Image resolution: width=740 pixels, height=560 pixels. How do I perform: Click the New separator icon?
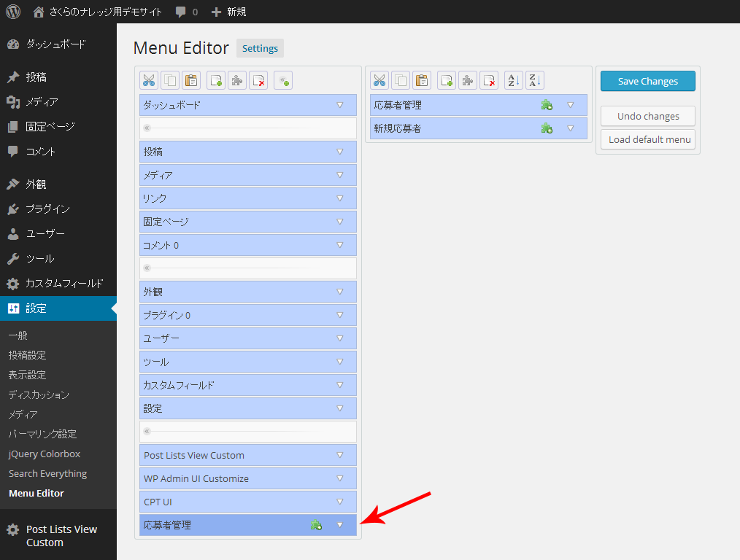point(283,81)
